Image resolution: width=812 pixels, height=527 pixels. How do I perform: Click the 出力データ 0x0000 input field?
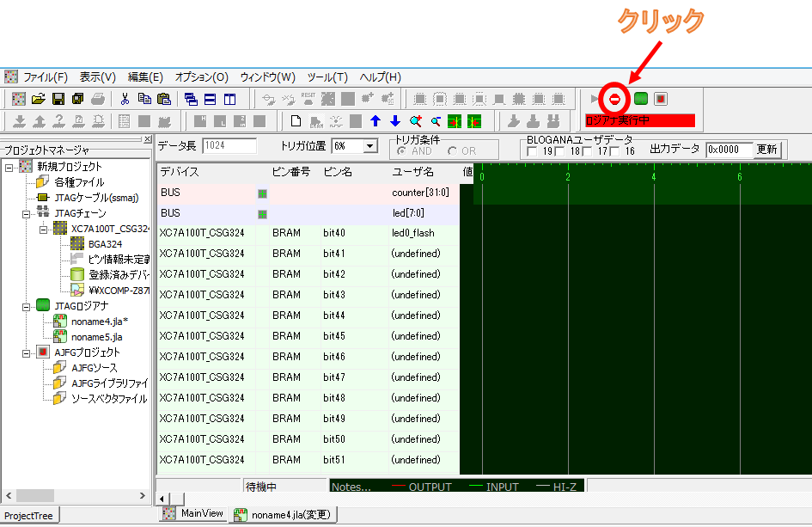729,150
